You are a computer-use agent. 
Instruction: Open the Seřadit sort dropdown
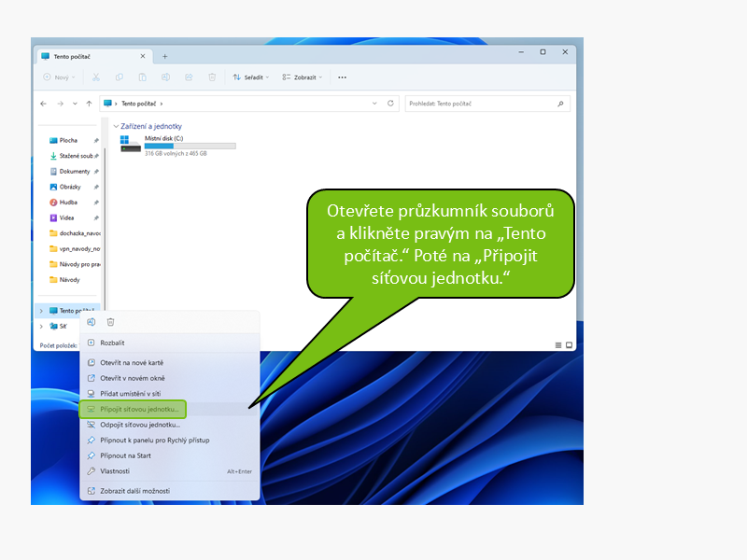pyautogui.click(x=250, y=77)
